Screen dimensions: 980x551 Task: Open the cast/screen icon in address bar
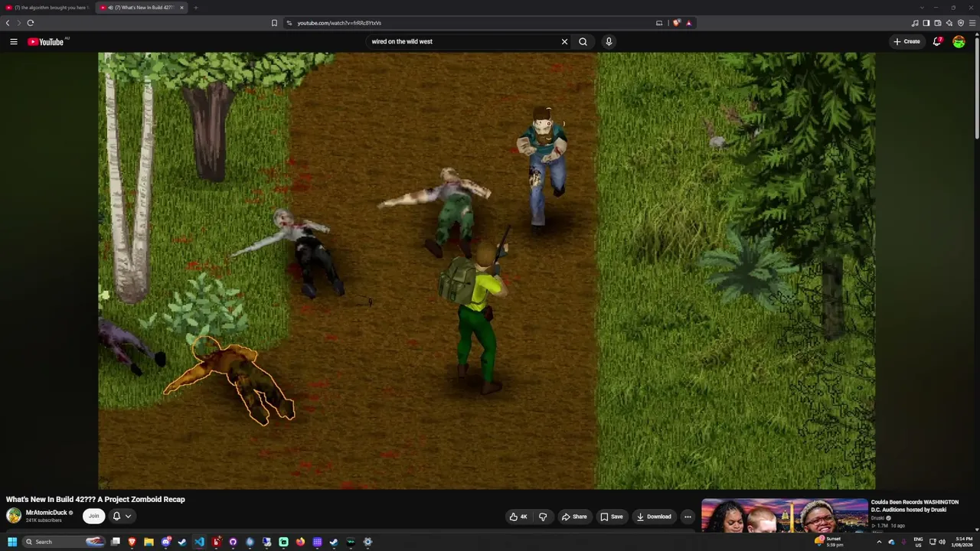click(659, 23)
